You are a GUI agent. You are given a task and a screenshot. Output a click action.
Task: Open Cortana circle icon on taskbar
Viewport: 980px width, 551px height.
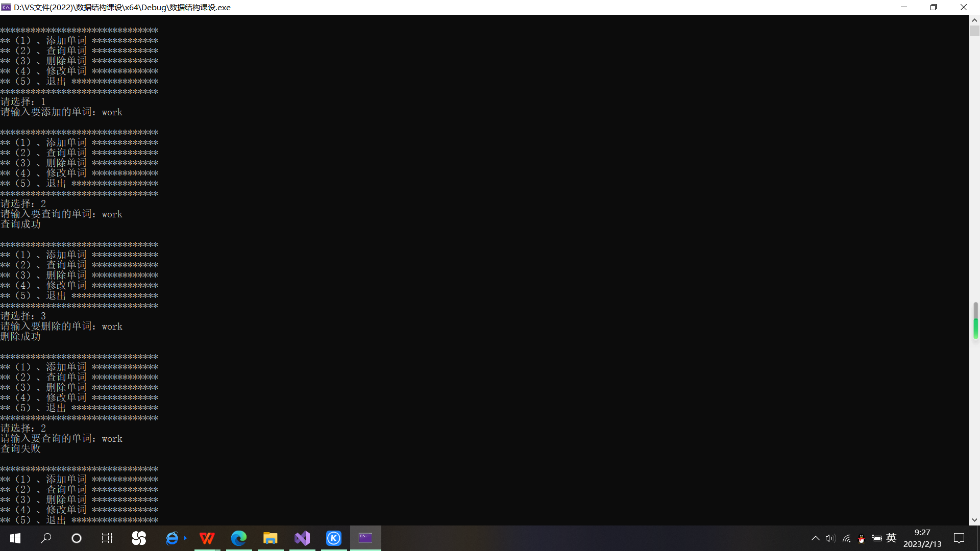77,538
